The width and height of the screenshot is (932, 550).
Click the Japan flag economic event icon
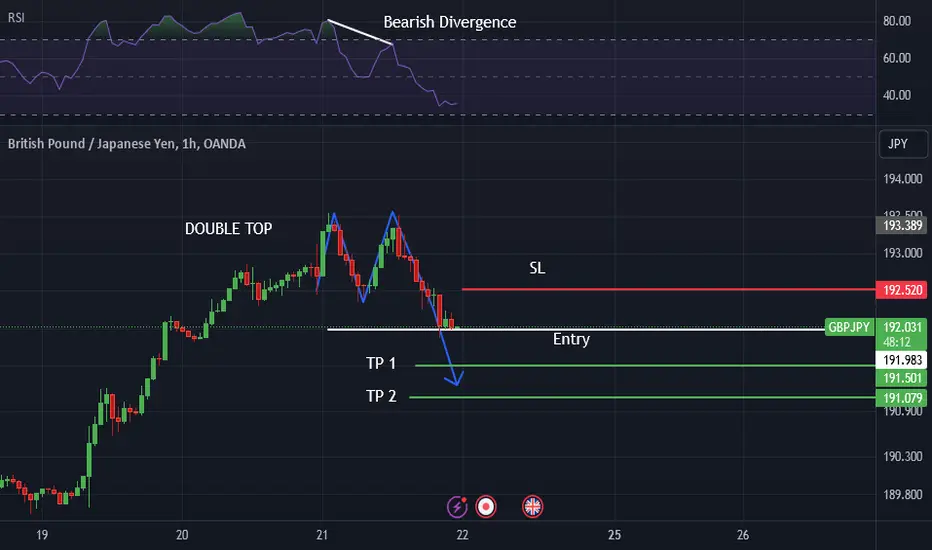[486, 507]
